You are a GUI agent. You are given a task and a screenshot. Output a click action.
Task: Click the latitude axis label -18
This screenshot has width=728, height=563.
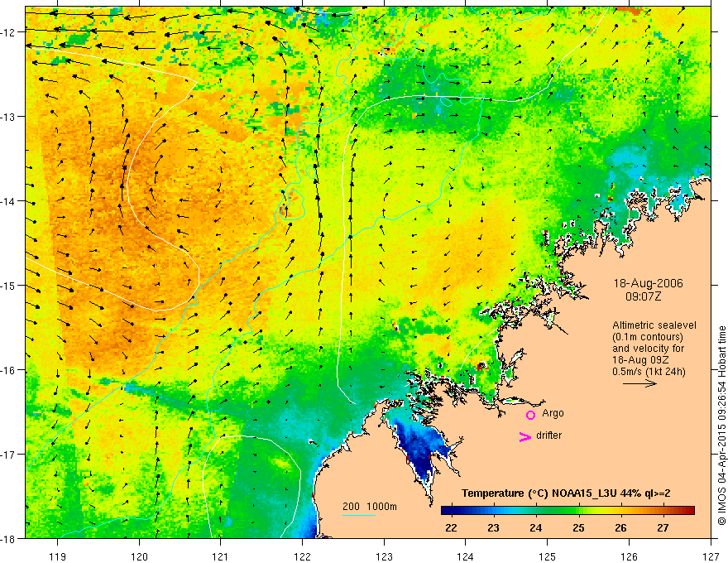(x=9, y=539)
